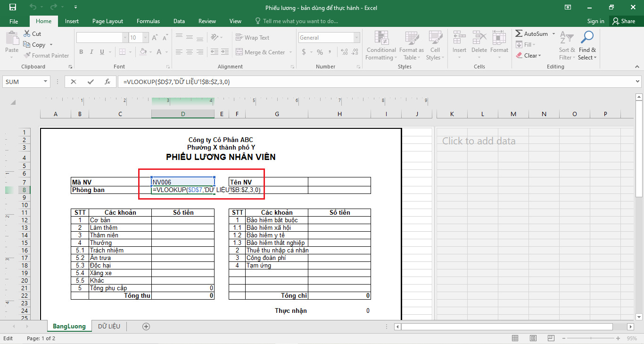This screenshot has width=644, height=344.
Task: Toggle Center alignment for cell text
Action: pyautogui.click(x=190, y=52)
